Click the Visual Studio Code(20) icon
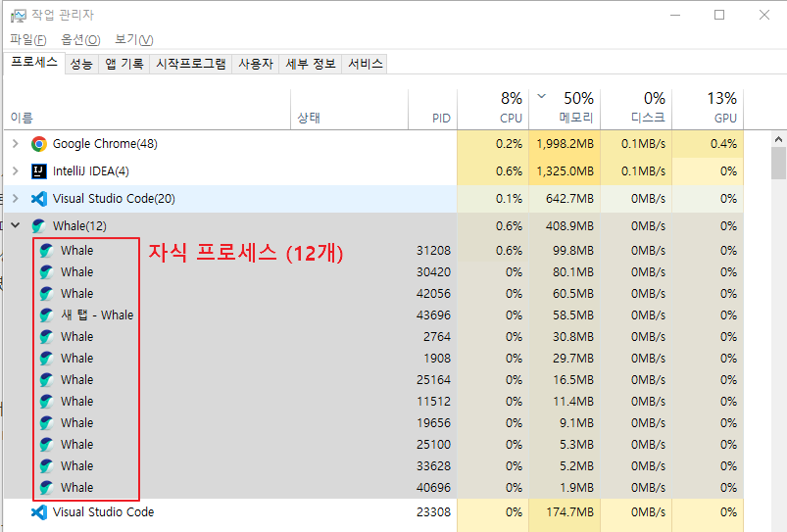787x532 pixels. point(39,199)
